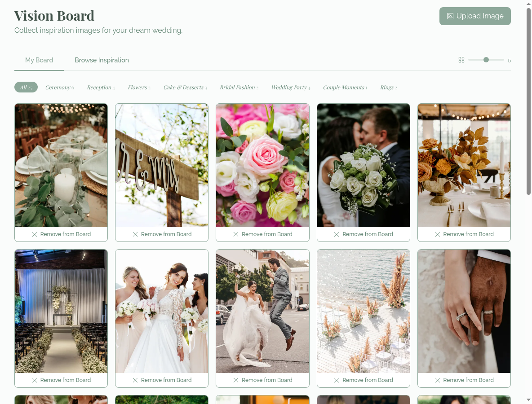Open the pink and white rose bouquet image
This screenshot has width=532, height=404.
tap(262, 165)
